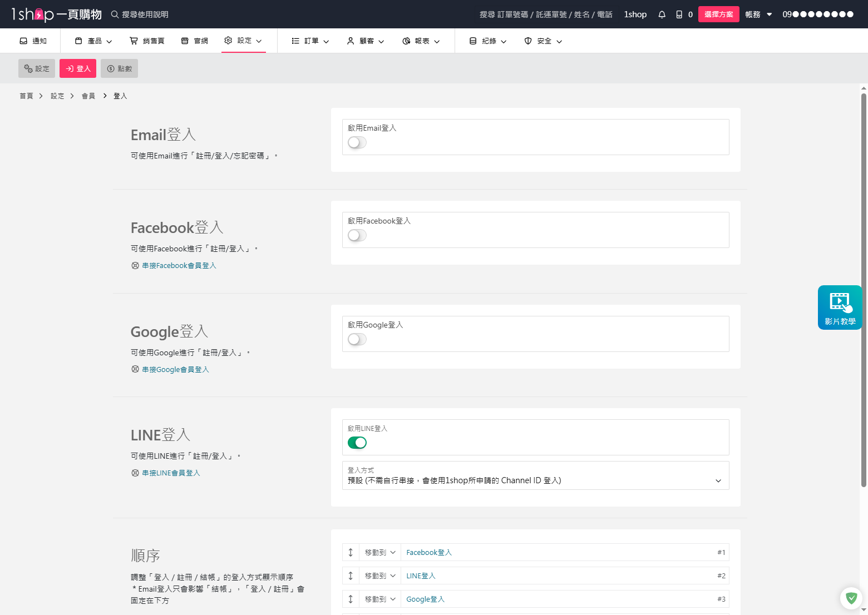The height and width of the screenshot is (615, 868).
Task: Click the notification bell icon
Action: click(662, 14)
